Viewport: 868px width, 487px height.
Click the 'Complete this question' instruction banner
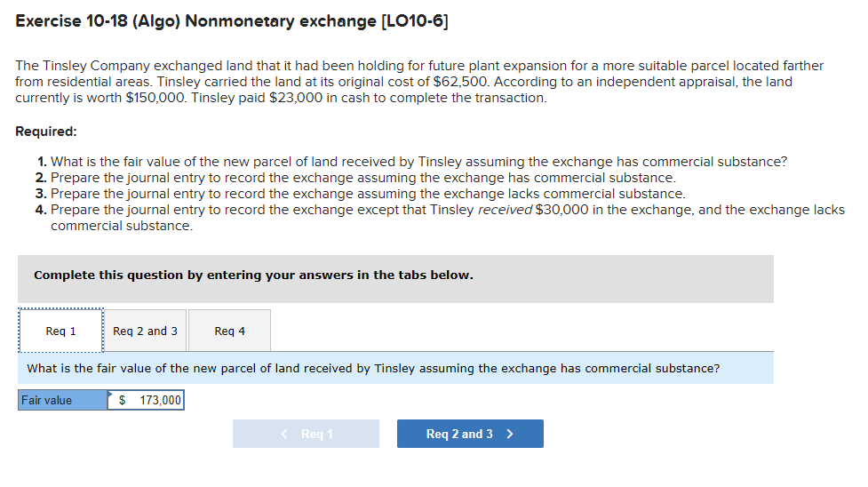coord(253,275)
